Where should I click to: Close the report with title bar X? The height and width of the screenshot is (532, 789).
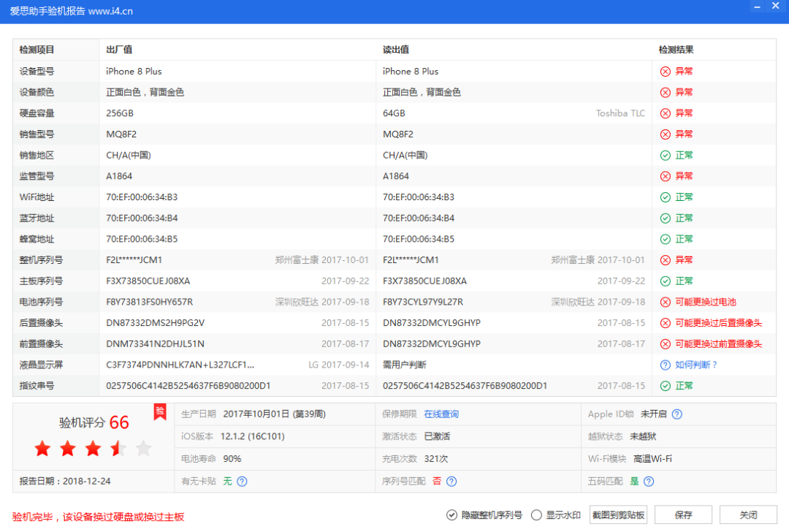tap(775, 7)
